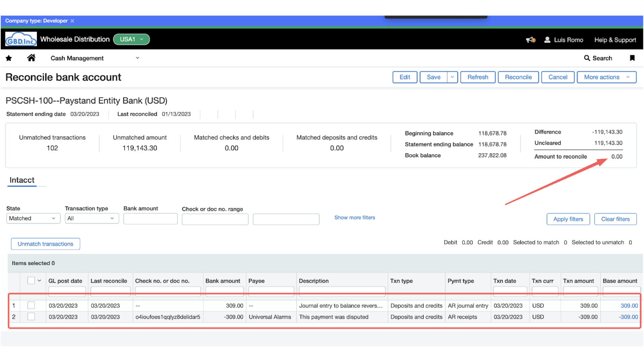Click the Save button
The width and height of the screenshot is (644, 362).
point(433,77)
